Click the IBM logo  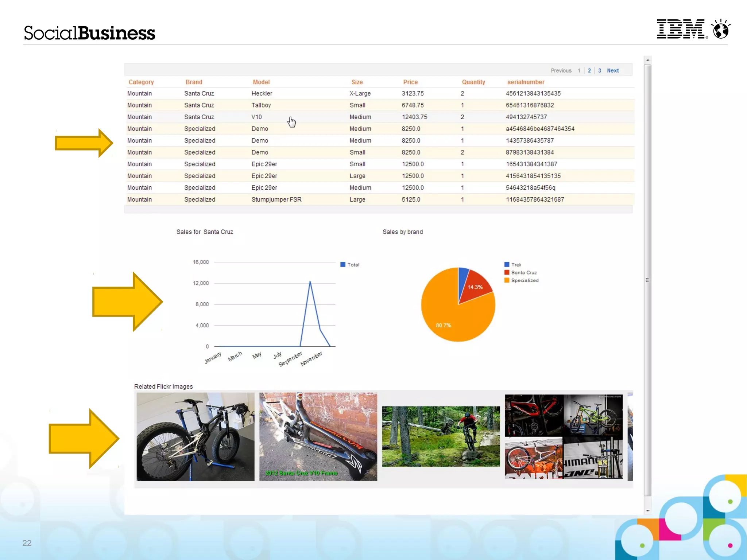[681, 29]
